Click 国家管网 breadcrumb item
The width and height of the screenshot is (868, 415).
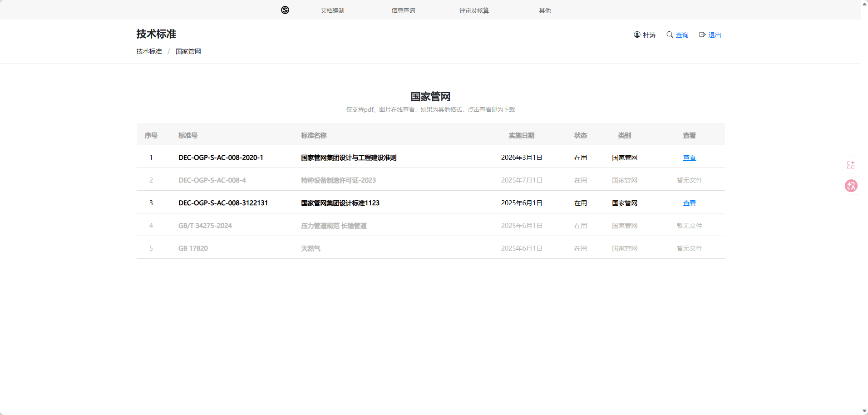coord(188,51)
